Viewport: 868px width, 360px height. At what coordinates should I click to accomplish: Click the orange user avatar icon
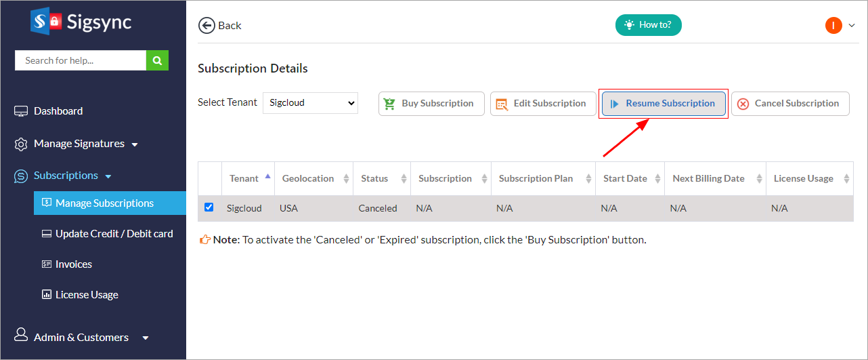click(x=833, y=26)
